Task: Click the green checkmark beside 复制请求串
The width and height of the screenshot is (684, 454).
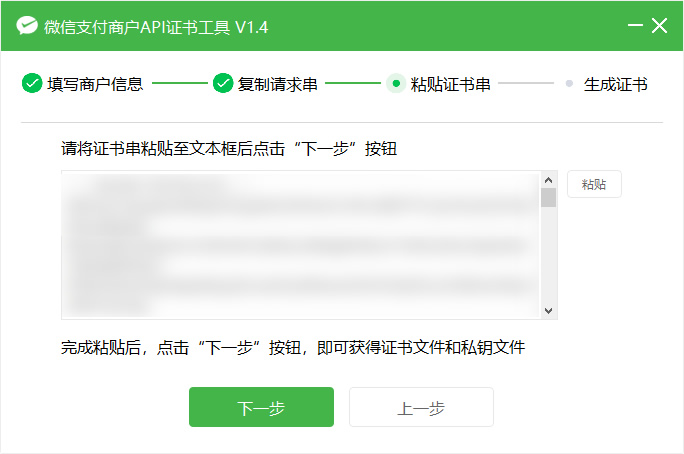Action: click(223, 83)
